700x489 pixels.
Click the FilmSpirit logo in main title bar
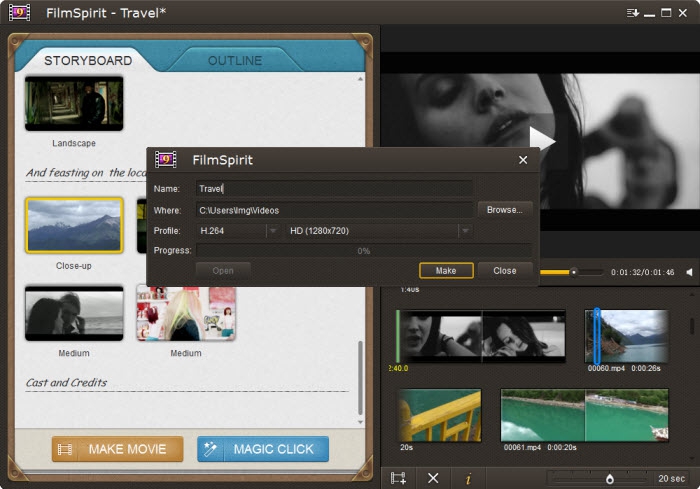[x=19, y=13]
